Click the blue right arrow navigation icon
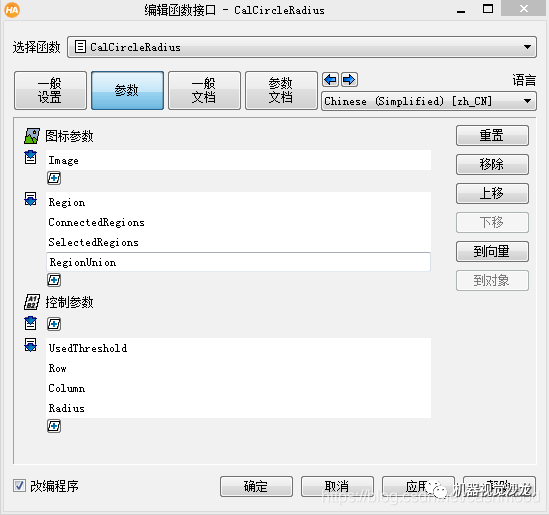 coord(349,80)
